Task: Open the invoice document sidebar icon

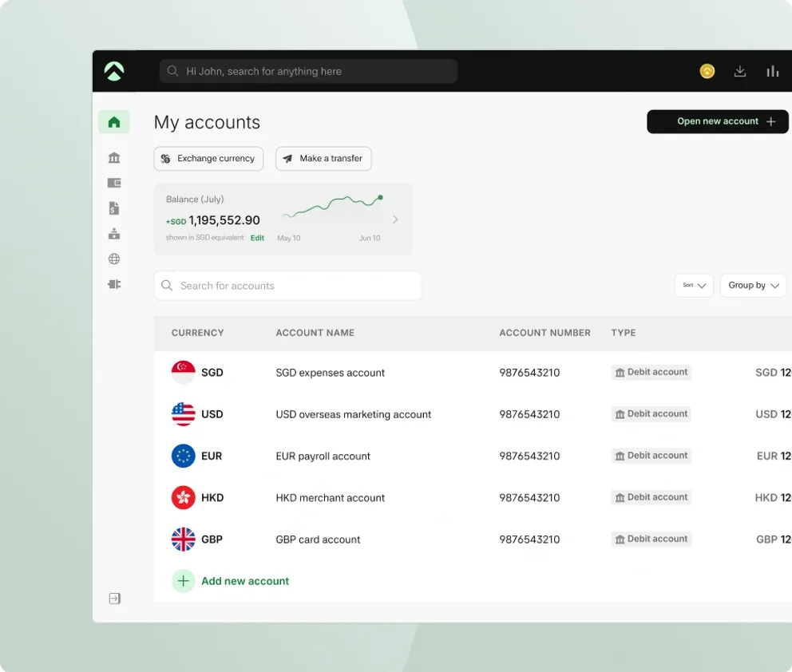Action: pyautogui.click(x=114, y=208)
